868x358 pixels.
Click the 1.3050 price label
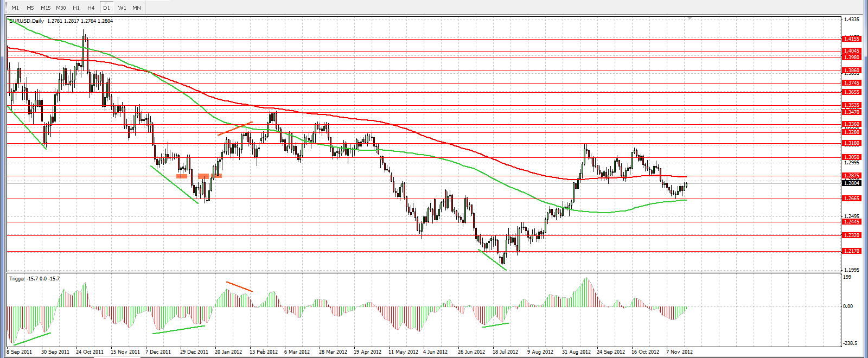point(851,157)
